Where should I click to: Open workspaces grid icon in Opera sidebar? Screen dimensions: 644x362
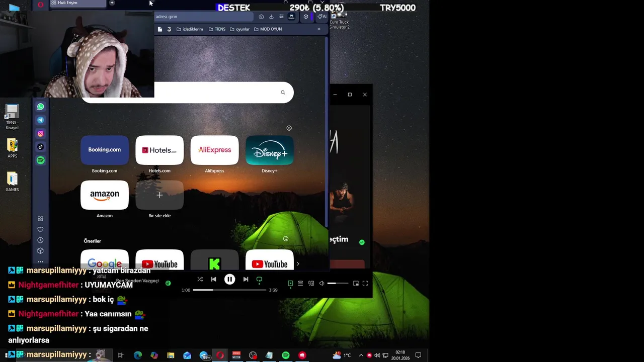tap(40, 219)
